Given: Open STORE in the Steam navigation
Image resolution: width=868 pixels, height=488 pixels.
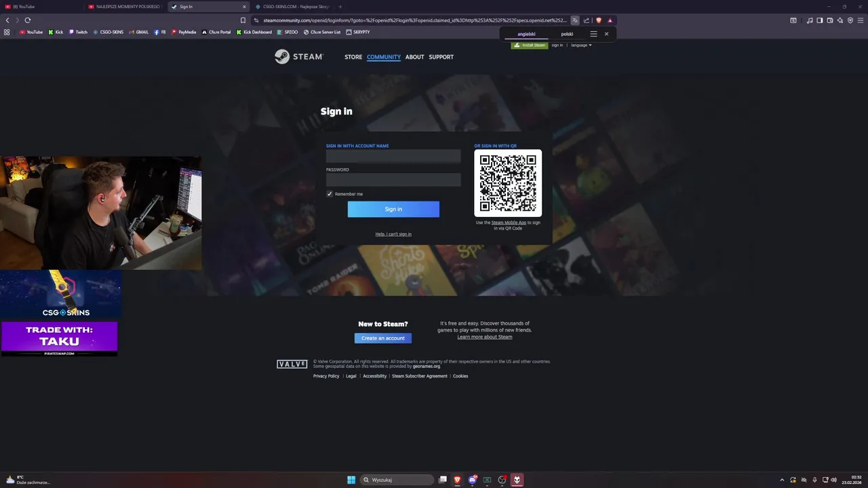Looking at the screenshot, I should 353,57.
